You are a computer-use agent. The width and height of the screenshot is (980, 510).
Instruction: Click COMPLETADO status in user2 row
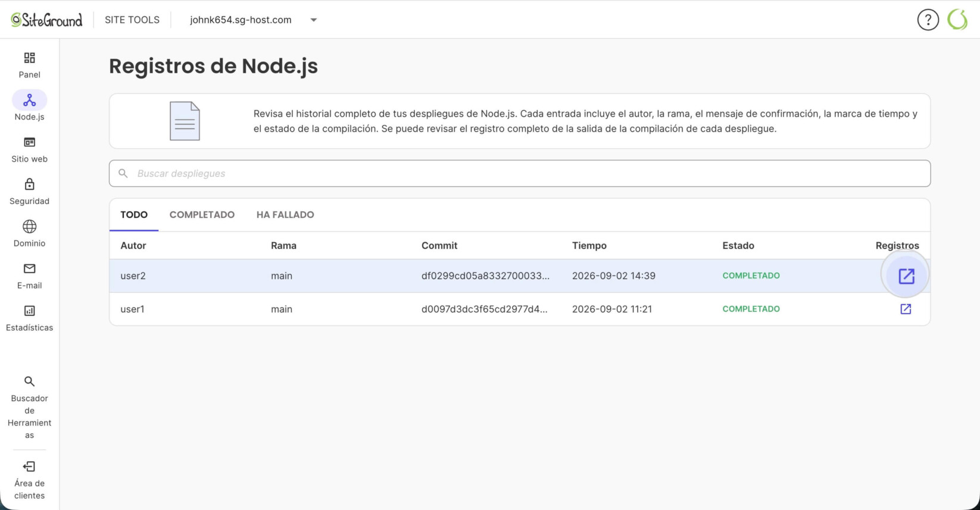(751, 276)
